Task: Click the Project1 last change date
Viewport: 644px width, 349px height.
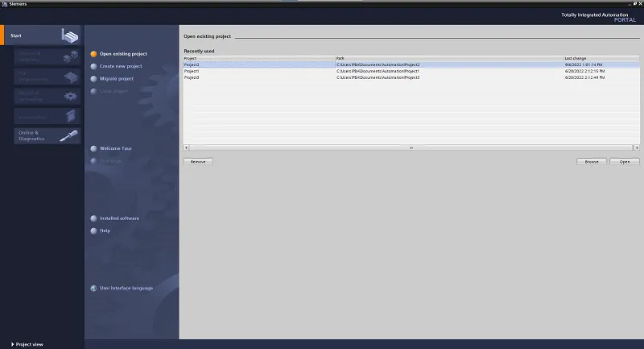Action: 584,71
